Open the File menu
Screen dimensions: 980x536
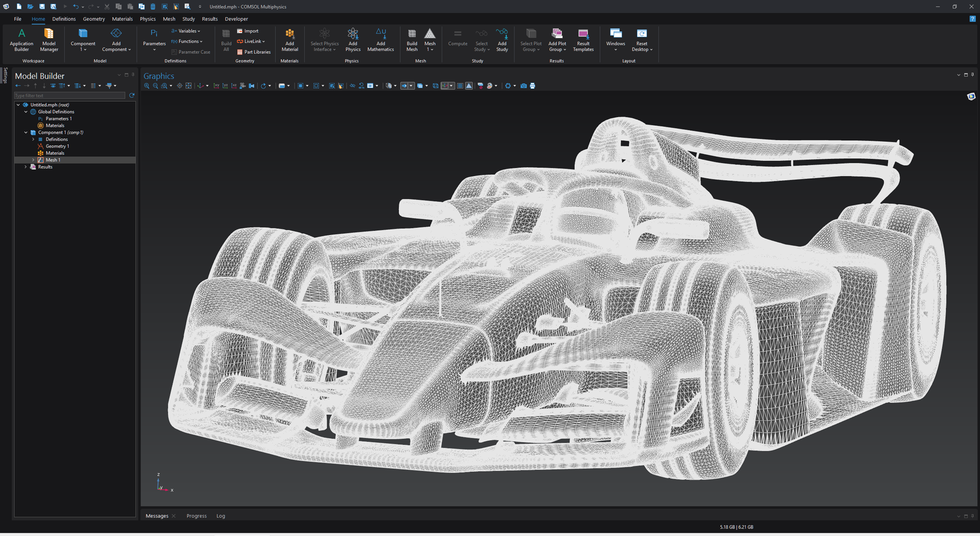(18, 19)
